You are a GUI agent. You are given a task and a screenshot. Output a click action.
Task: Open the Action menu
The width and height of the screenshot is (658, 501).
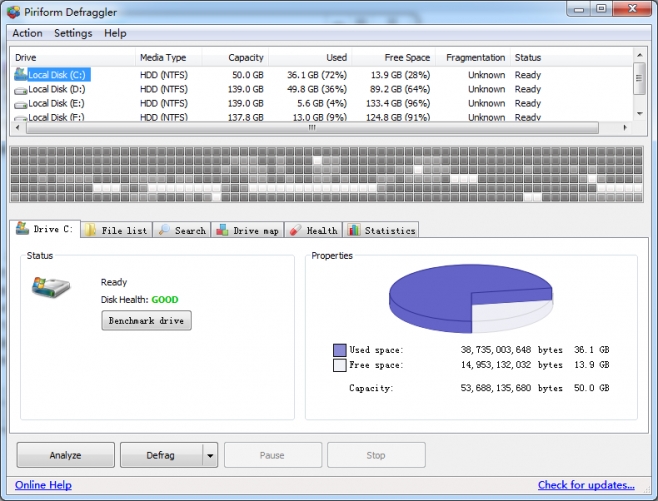(27, 33)
